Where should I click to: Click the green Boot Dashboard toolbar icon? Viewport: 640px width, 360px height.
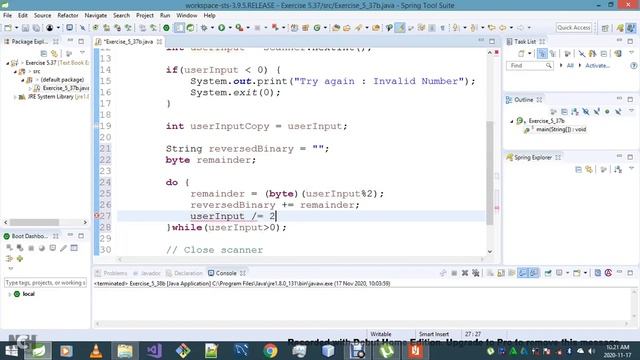[x=166, y=28]
